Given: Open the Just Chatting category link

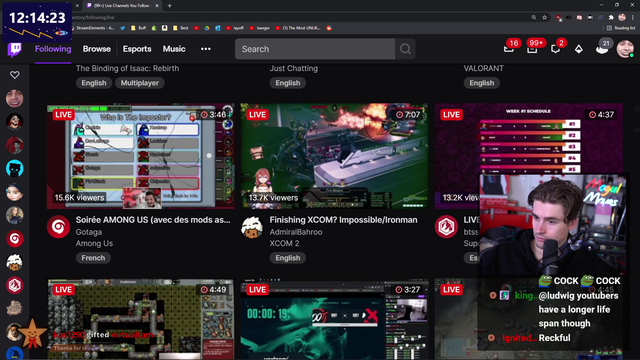Looking at the screenshot, I should tap(293, 68).
